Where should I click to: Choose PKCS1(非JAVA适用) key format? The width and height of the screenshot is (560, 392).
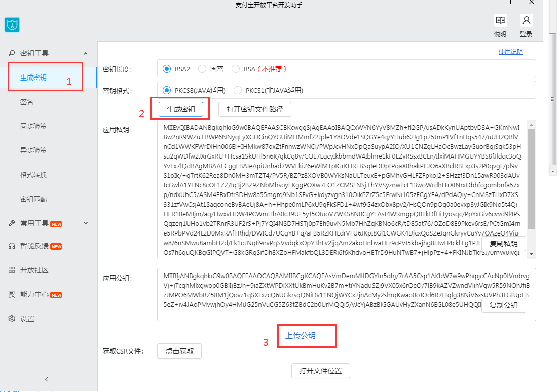tap(238, 90)
